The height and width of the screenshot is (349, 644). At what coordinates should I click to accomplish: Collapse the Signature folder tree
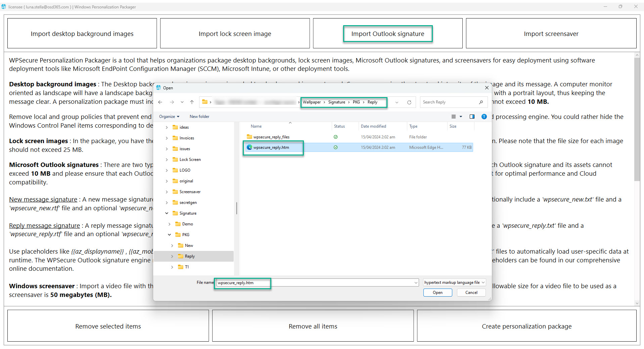click(167, 213)
